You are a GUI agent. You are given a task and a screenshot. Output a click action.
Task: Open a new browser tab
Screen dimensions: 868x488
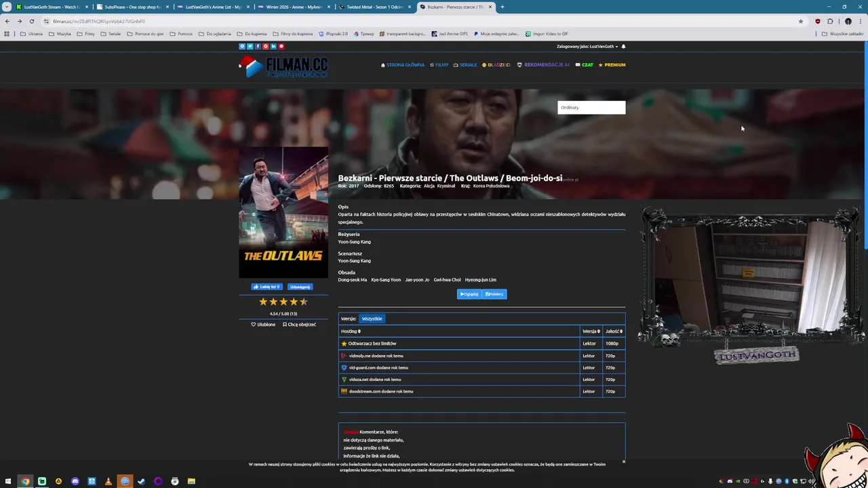click(502, 7)
